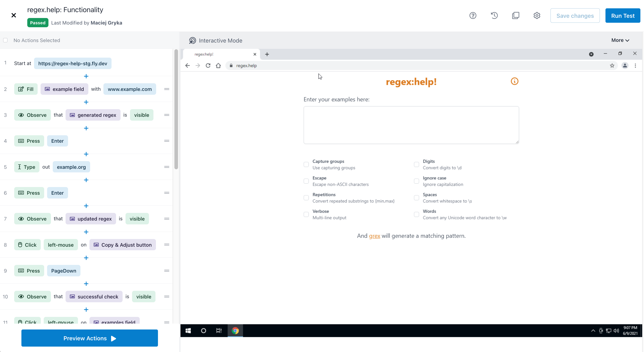Grab the drag handle for step 10
The width and height of the screenshot is (644, 352).
pyautogui.click(x=167, y=297)
